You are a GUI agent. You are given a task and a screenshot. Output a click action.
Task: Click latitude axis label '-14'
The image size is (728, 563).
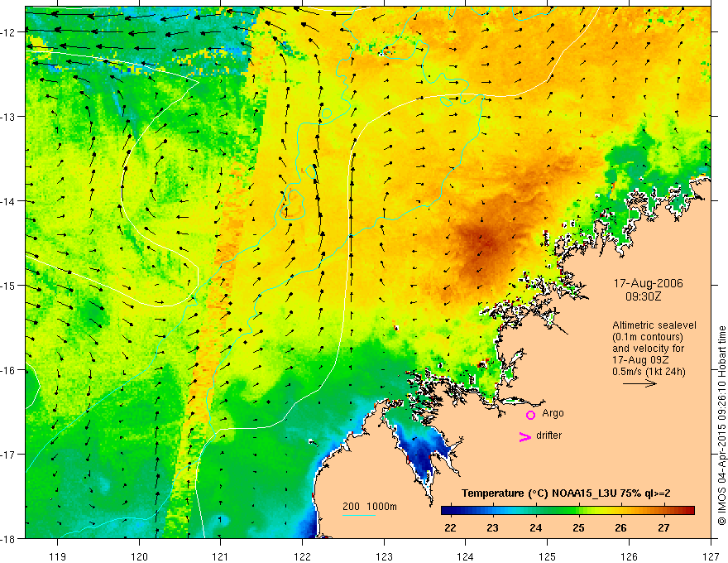(8, 201)
